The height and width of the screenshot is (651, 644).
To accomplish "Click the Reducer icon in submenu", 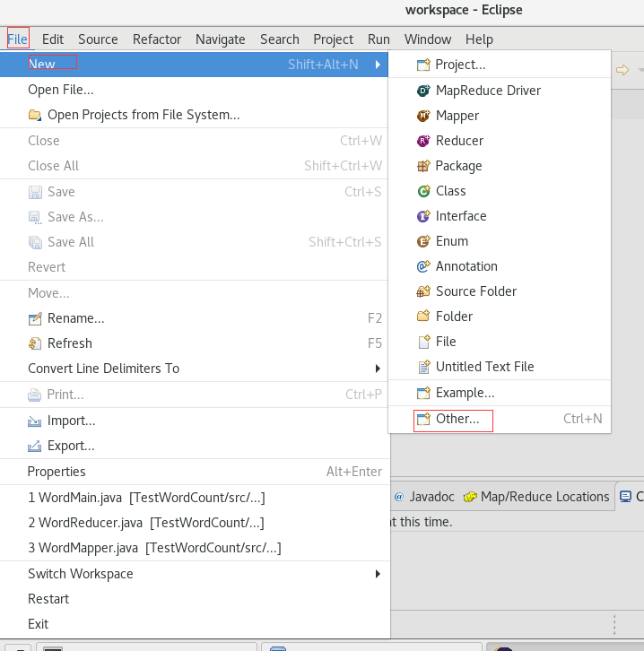I will point(423,141).
